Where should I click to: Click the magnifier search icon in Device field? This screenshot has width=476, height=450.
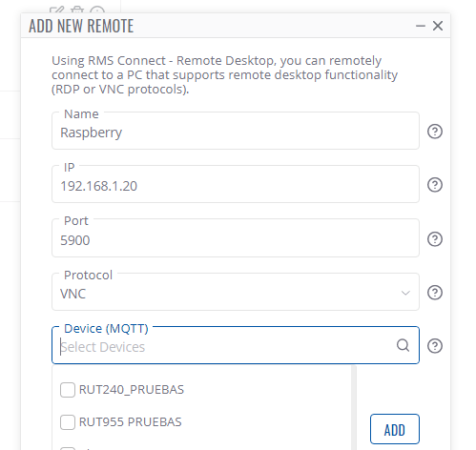(403, 345)
